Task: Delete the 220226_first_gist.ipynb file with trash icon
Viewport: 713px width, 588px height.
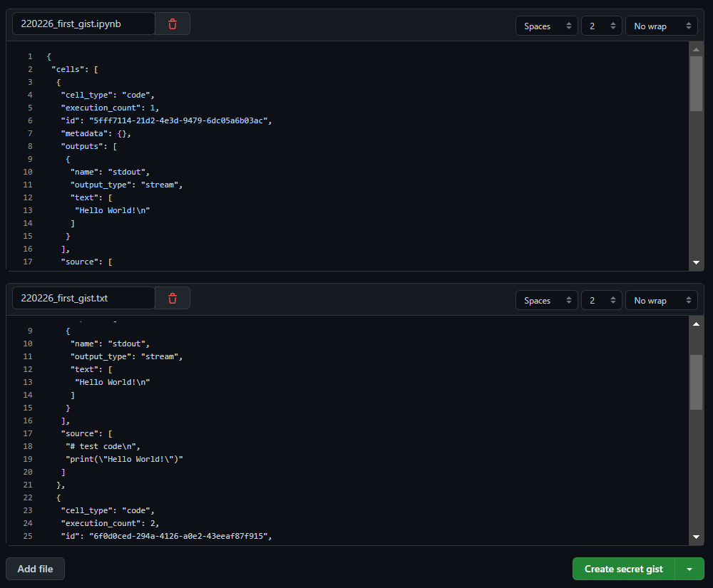Action: (x=173, y=24)
